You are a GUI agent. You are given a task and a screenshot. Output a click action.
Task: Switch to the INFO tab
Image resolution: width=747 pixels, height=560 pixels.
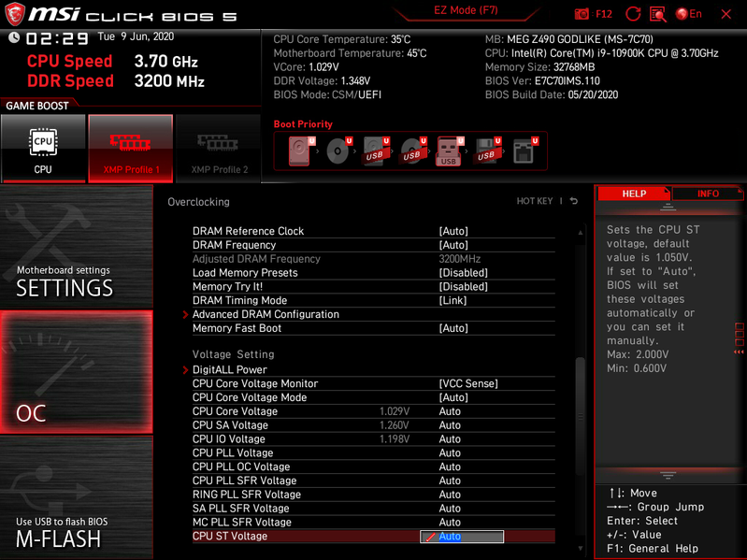[708, 194]
